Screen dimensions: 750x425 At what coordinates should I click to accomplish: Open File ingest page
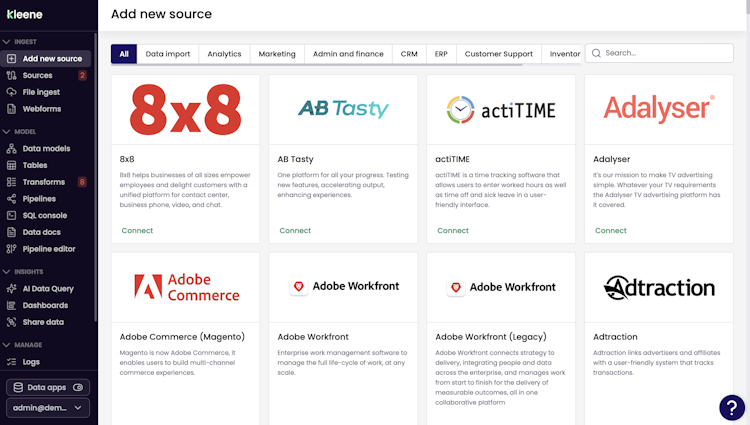click(x=41, y=92)
